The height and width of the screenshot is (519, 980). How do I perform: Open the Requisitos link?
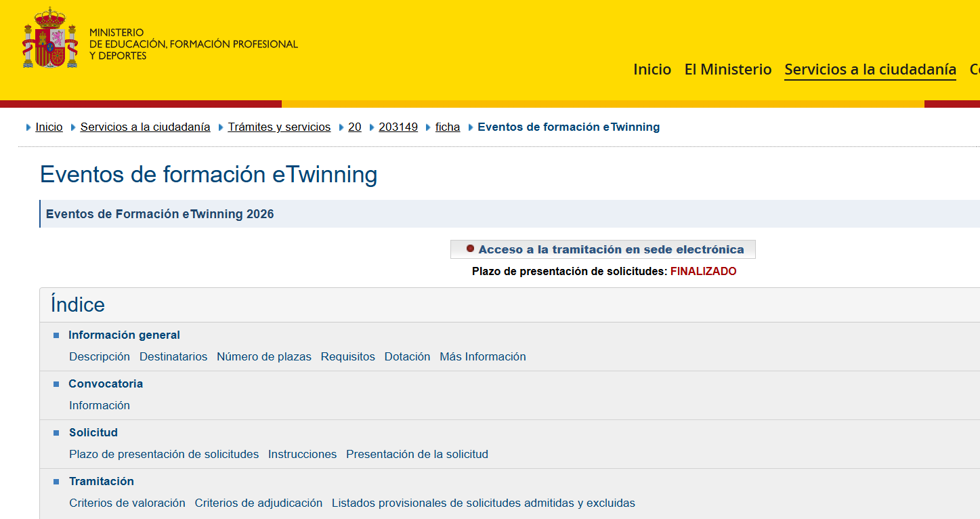(347, 356)
